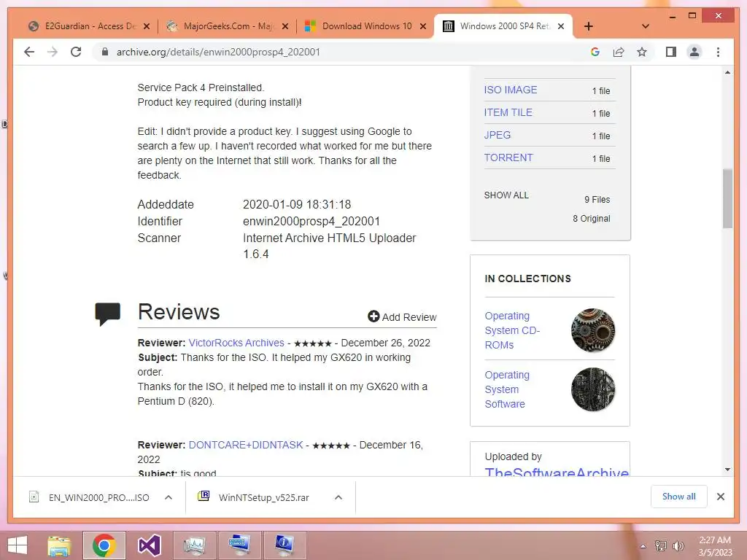747x560 pixels.
Task: Open DONTCARE+DIDNTASK reviewer profile
Action: pyautogui.click(x=246, y=445)
